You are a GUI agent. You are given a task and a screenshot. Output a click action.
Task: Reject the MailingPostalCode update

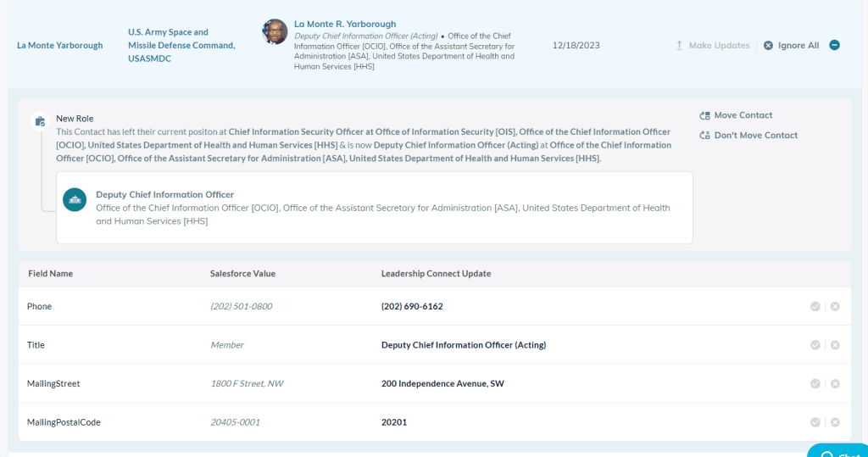(835, 422)
